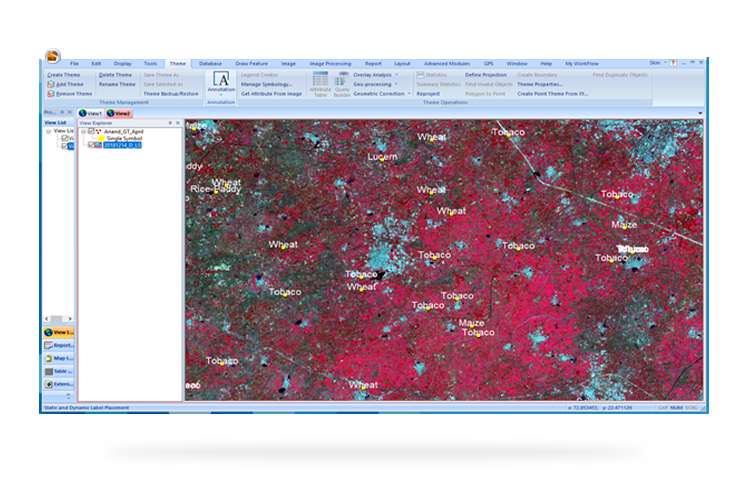Select the Single Symbol legend entry
749x500 pixels.
(124, 138)
